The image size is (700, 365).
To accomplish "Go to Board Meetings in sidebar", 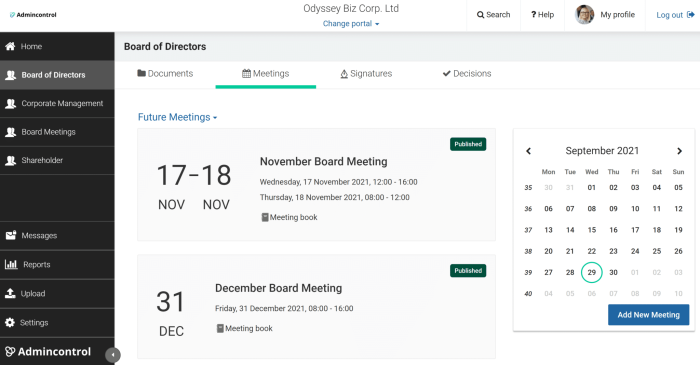I will [x=57, y=132].
